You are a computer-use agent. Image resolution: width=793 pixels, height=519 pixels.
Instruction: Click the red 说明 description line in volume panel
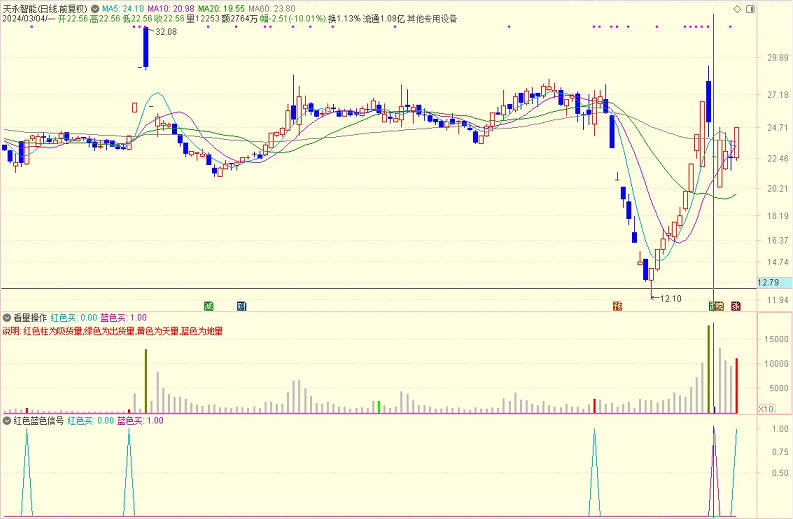[x=112, y=331]
